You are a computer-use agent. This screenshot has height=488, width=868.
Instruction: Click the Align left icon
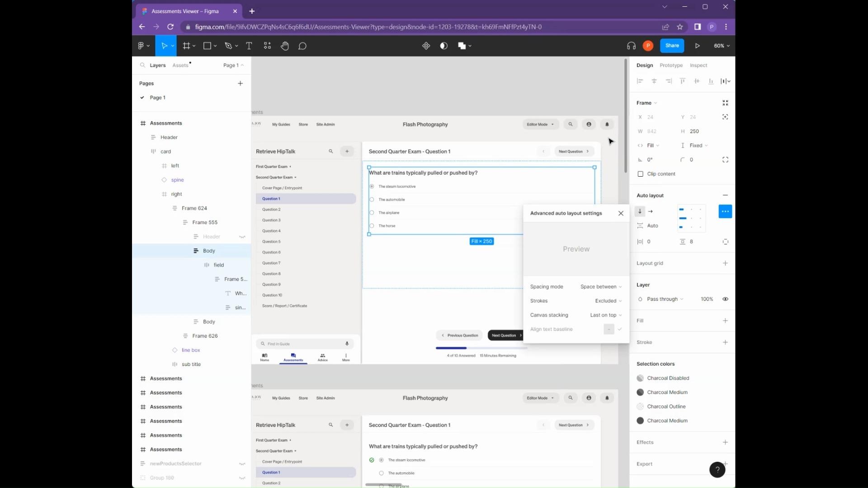pyautogui.click(x=640, y=81)
